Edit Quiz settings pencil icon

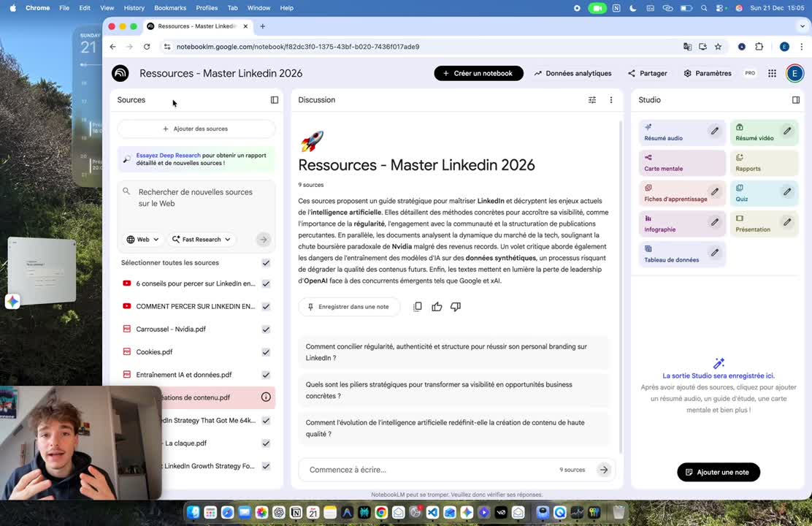(x=787, y=191)
